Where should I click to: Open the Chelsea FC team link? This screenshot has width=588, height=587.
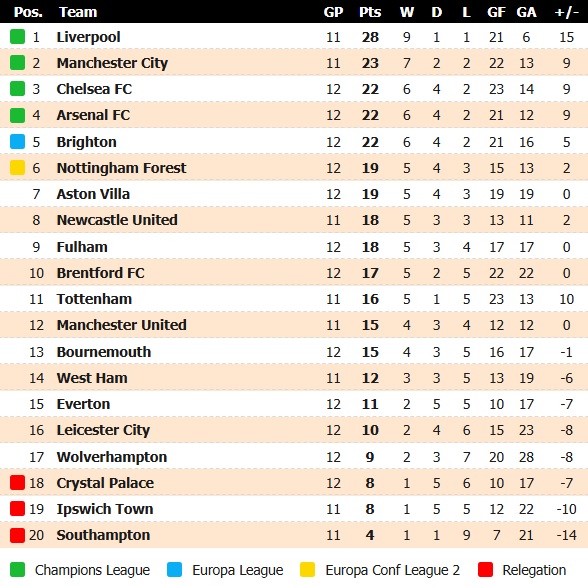pyautogui.click(x=94, y=89)
